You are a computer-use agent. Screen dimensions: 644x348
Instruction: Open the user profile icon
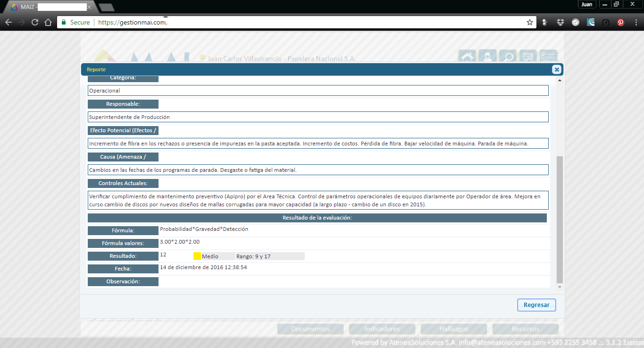[x=487, y=57]
